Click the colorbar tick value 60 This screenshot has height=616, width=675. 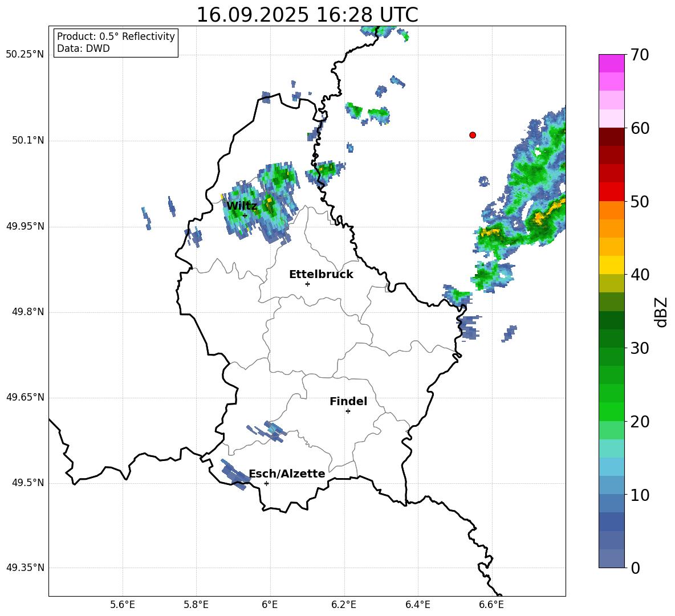pos(640,128)
